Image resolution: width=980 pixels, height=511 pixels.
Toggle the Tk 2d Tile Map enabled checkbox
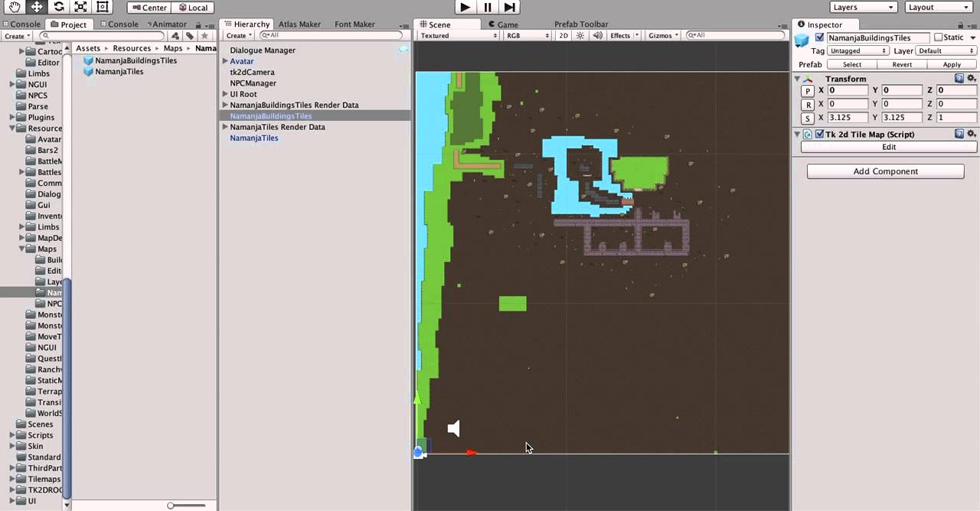[819, 134]
